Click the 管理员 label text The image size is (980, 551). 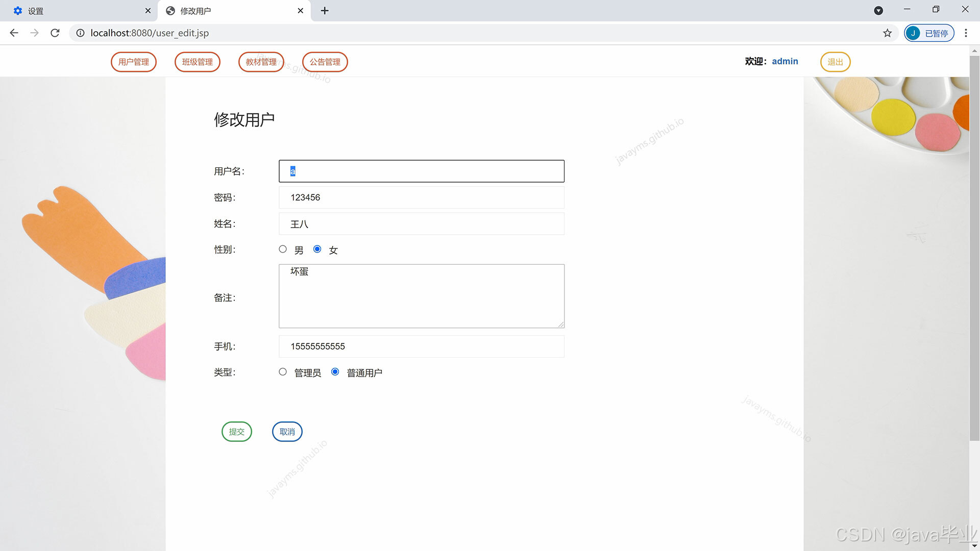(308, 373)
